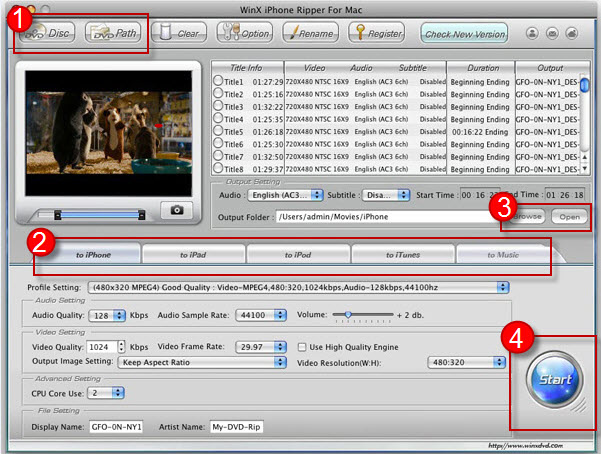
Task: Select Title1 radio button
Action: pyautogui.click(x=218, y=81)
